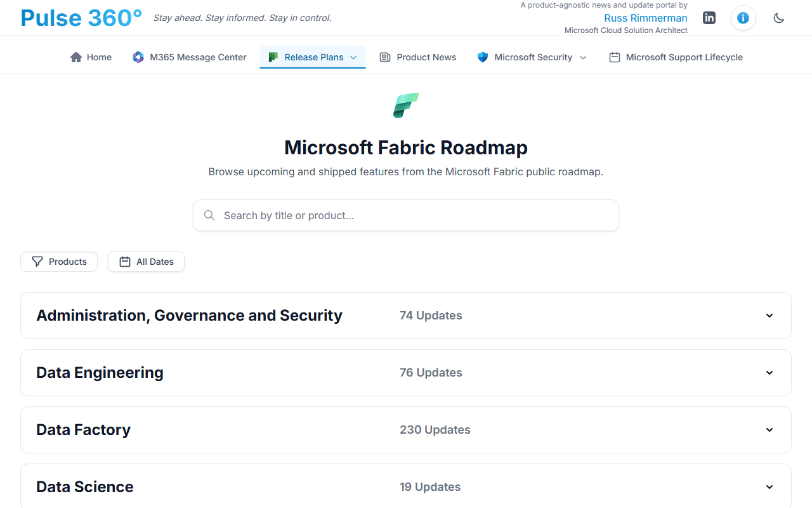Click the Russ Rimmerman link
Viewport: 812px width, 508px height.
646,18
